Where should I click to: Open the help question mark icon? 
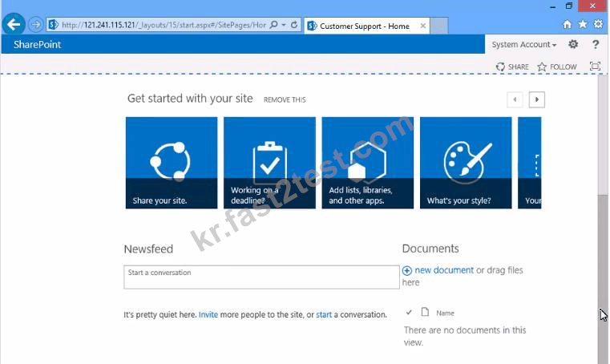pyautogui.click(x=596, y=44)
